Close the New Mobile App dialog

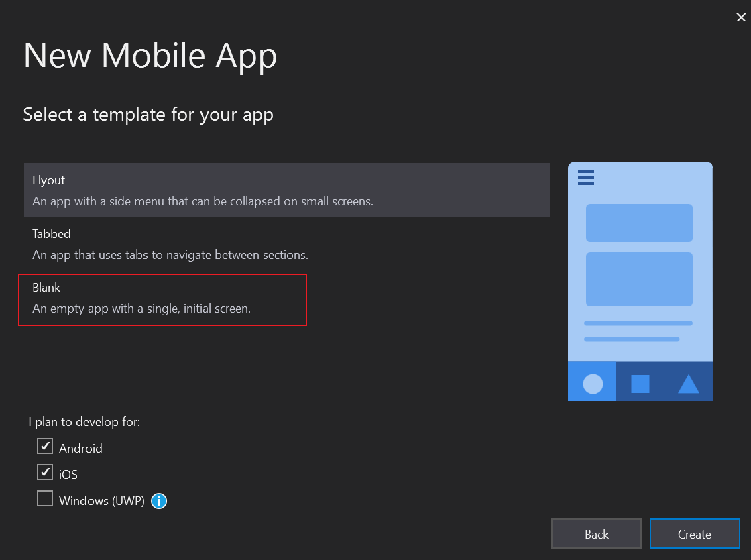tap(741, 17)
